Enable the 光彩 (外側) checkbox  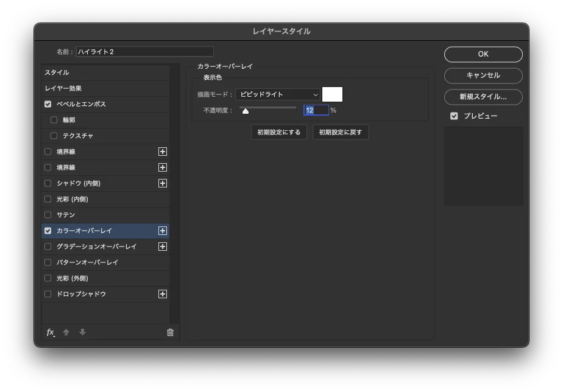48,278
